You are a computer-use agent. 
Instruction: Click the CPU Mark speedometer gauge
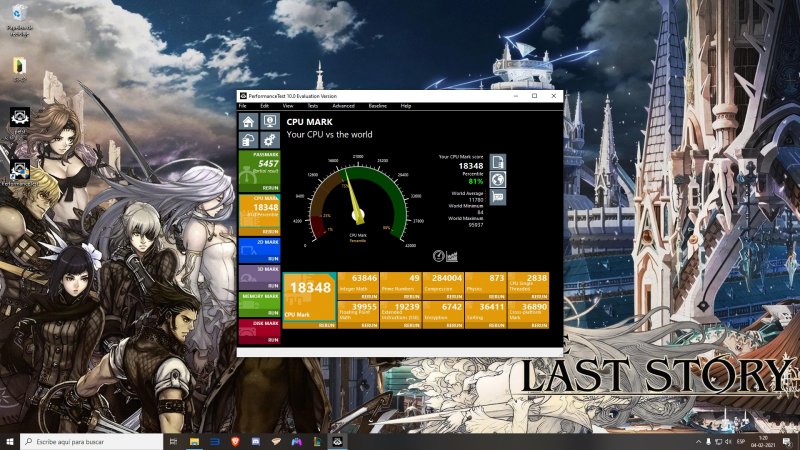click(x=358, y=204)
